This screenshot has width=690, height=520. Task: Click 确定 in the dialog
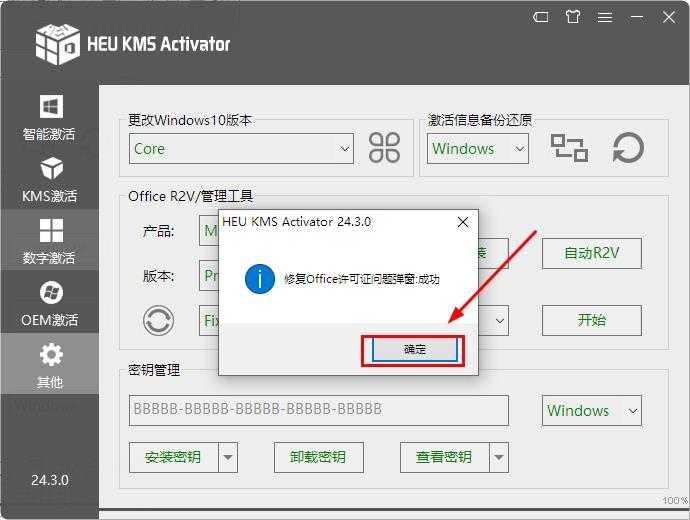tap(415, 350)
